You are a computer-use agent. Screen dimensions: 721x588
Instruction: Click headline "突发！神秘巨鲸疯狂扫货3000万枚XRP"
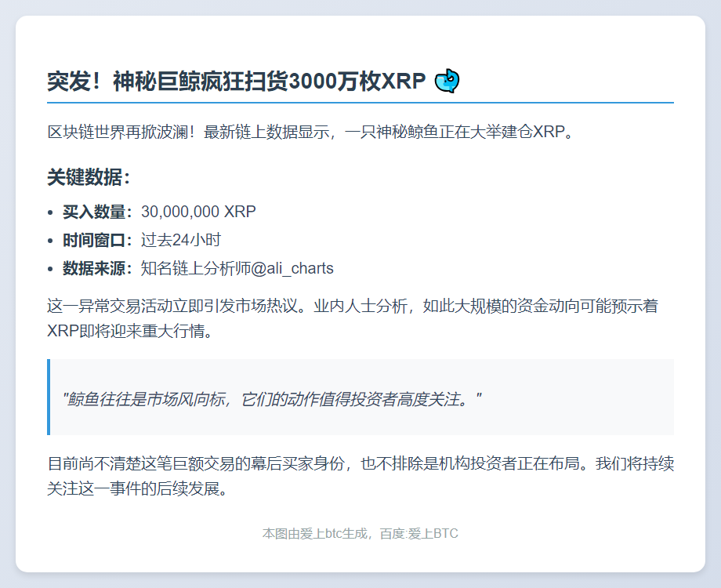237,82
